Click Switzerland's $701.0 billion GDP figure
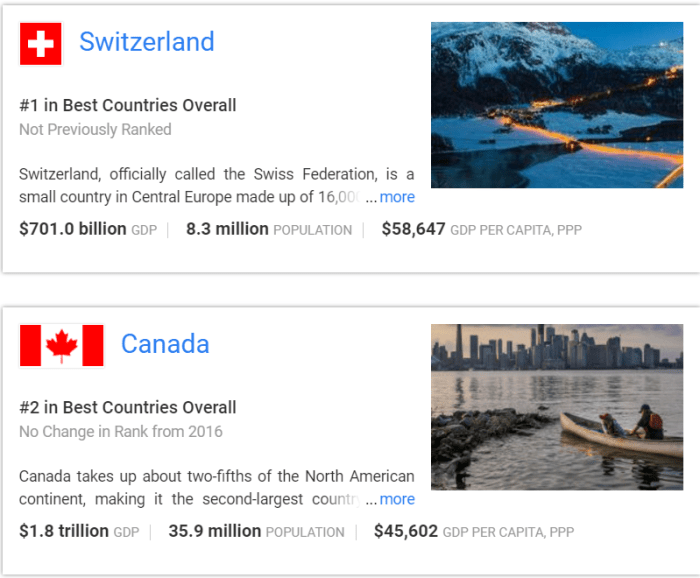 click(73, 229)
